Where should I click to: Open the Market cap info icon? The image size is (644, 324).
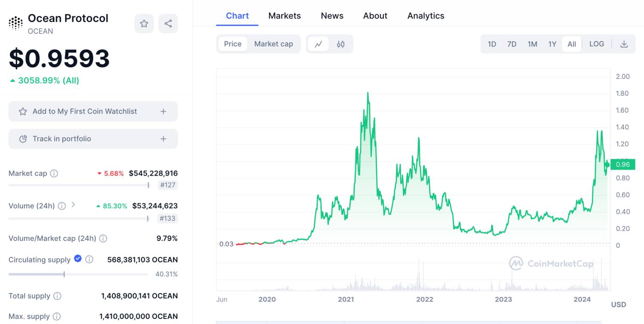(x=54, y=173)
